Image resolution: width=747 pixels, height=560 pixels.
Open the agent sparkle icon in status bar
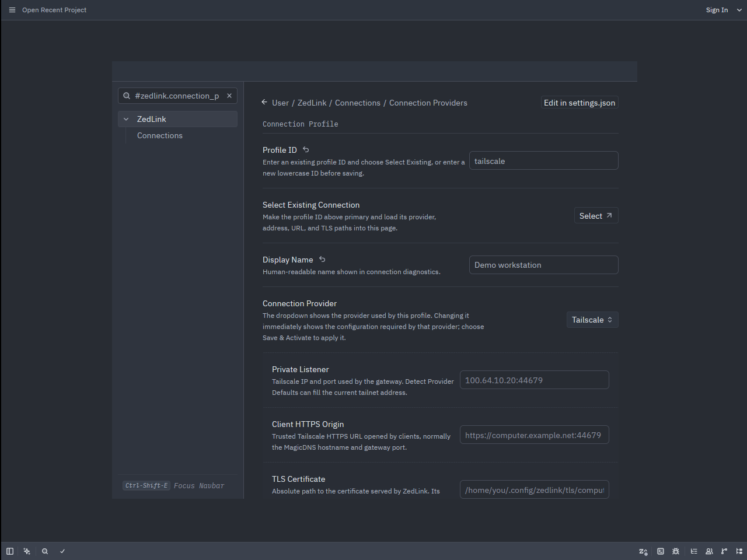point(27,551)
